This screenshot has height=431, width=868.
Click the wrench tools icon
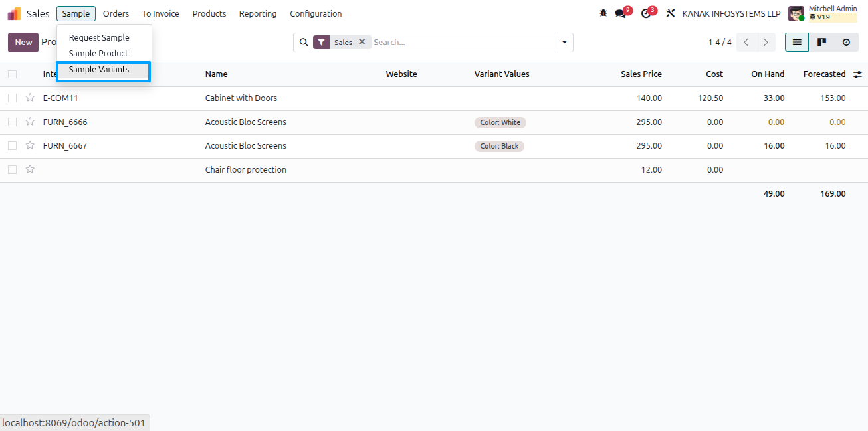tap(671, 13)
